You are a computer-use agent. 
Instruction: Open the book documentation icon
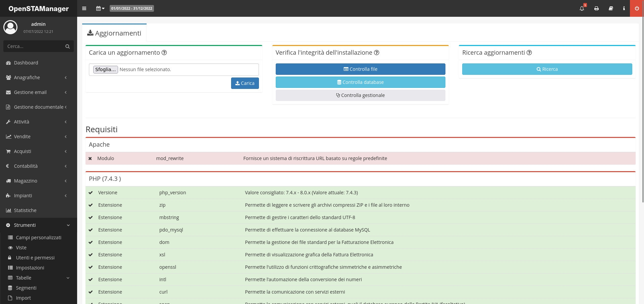tap(611, 8)
